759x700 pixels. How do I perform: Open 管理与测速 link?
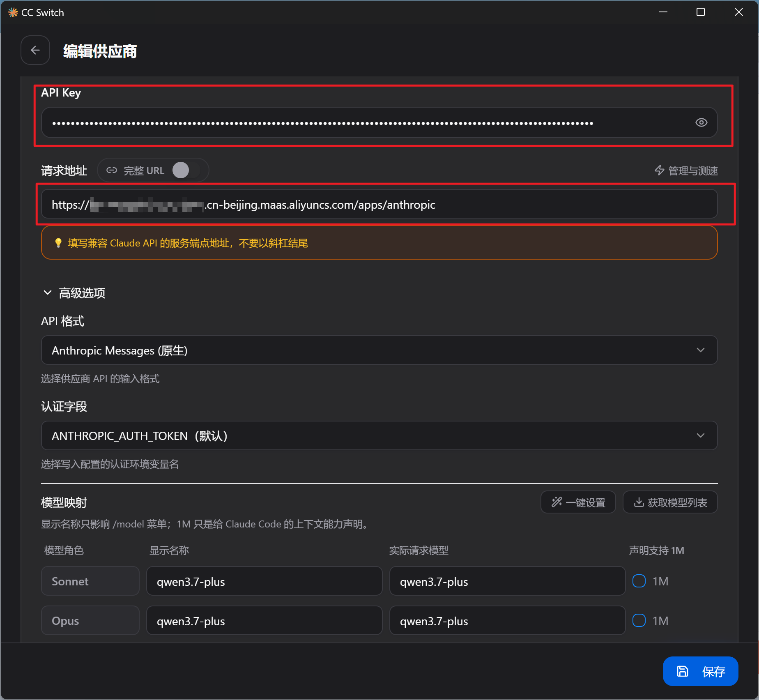coord(686,170)
